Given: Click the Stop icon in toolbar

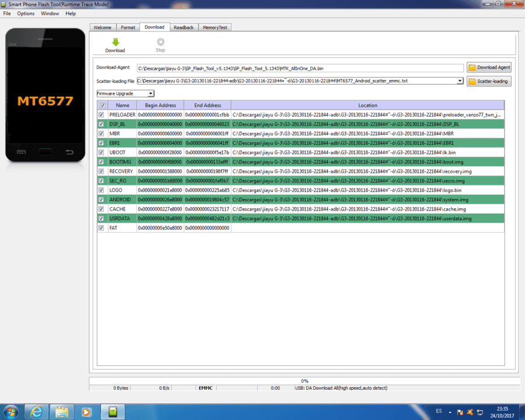Looking at the screenshot, I should pyautogui.click(x=161, y=42).
